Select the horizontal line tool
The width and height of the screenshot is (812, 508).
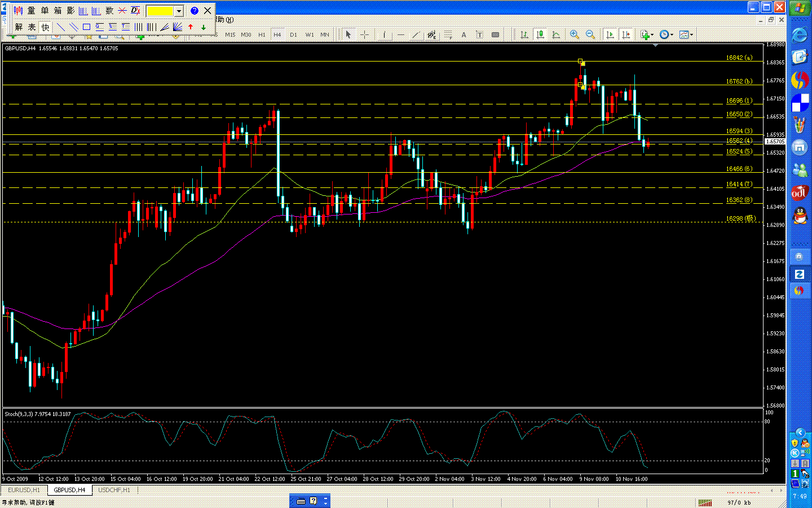[400, 34]
